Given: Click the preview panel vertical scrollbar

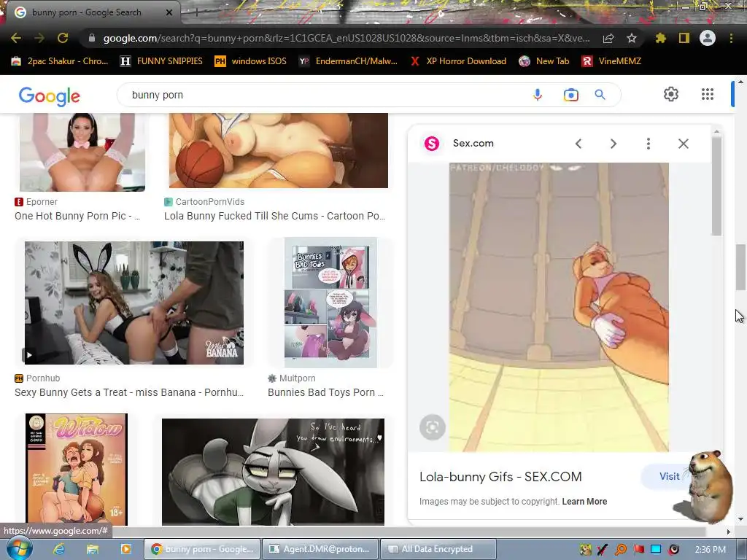Looking at the screenshot, I should pos(716,186).
